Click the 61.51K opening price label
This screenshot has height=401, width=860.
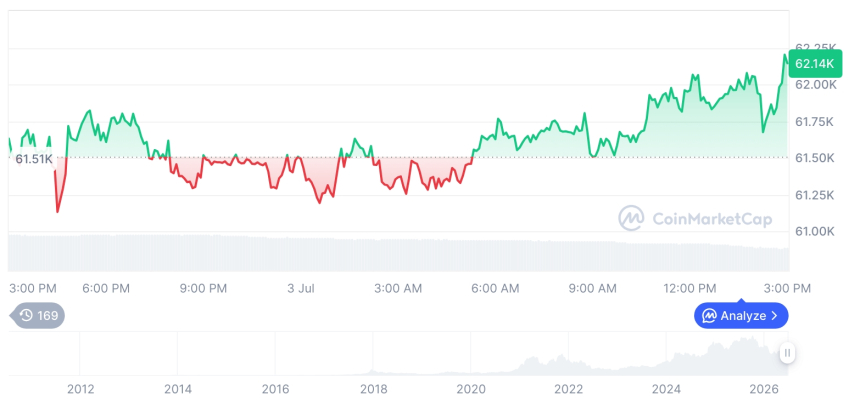[x=33, y=159]
